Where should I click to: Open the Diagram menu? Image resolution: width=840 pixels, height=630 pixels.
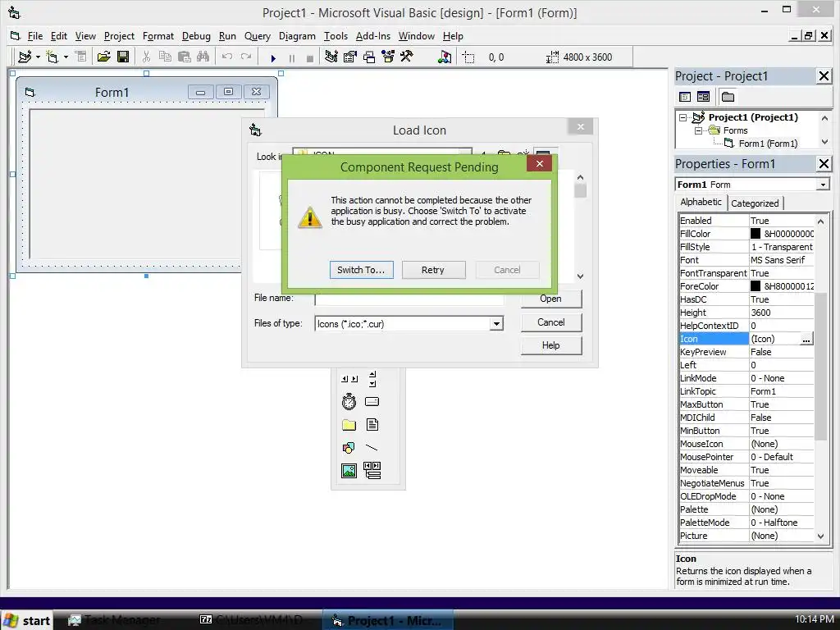point(297,36)
